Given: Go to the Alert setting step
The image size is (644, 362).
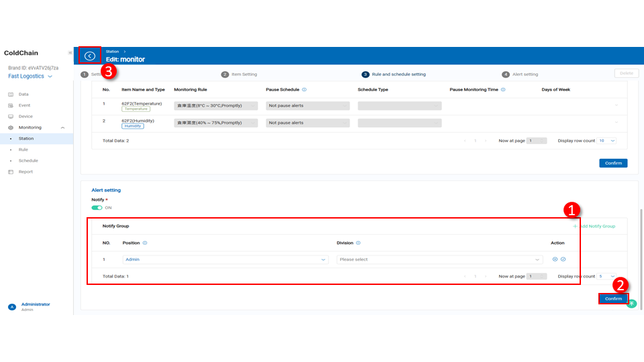Looking at the screenshot, I should [x=520, y=74].
